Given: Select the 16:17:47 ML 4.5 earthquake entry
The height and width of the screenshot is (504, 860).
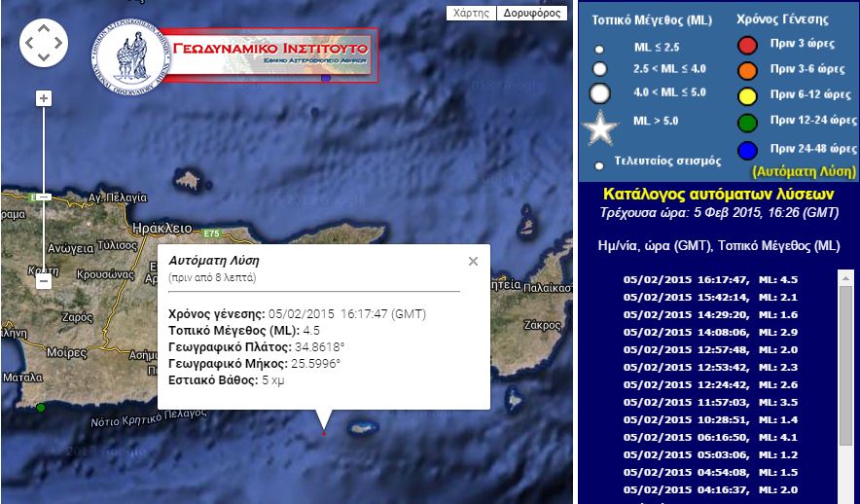Looking at the screenshot, I should point(710,280).
